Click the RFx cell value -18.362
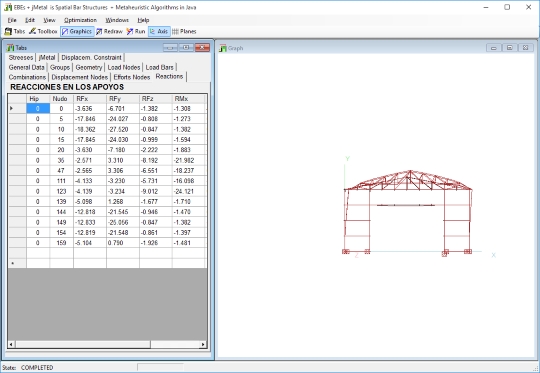The width and height of the screenshot is (540, 373). 90,129
